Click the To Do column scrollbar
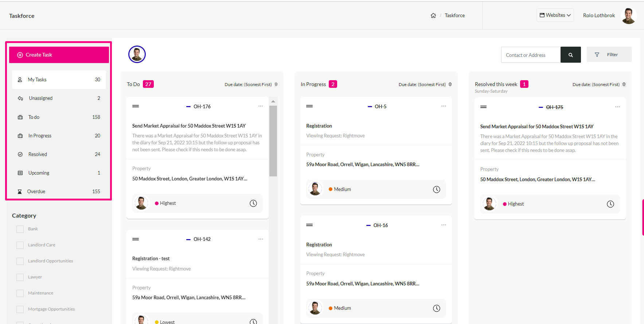Viewport: 644px width, 324px height. pos(273,141)
